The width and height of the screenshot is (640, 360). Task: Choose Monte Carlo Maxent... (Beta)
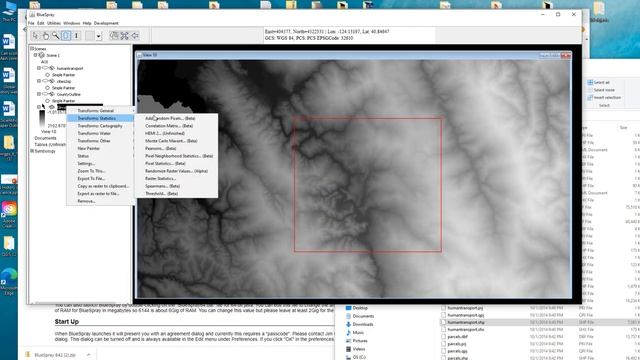tap(176, 141)
